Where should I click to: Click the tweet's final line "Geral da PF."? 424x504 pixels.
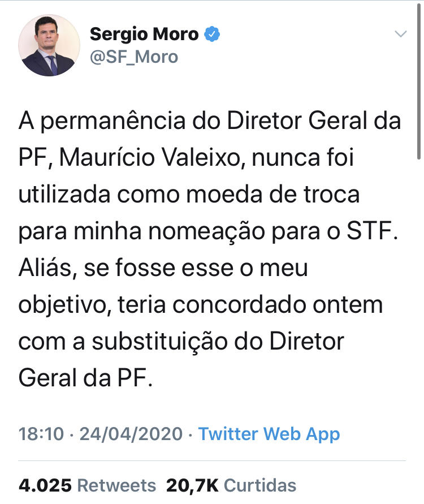[x=86, y=379]
